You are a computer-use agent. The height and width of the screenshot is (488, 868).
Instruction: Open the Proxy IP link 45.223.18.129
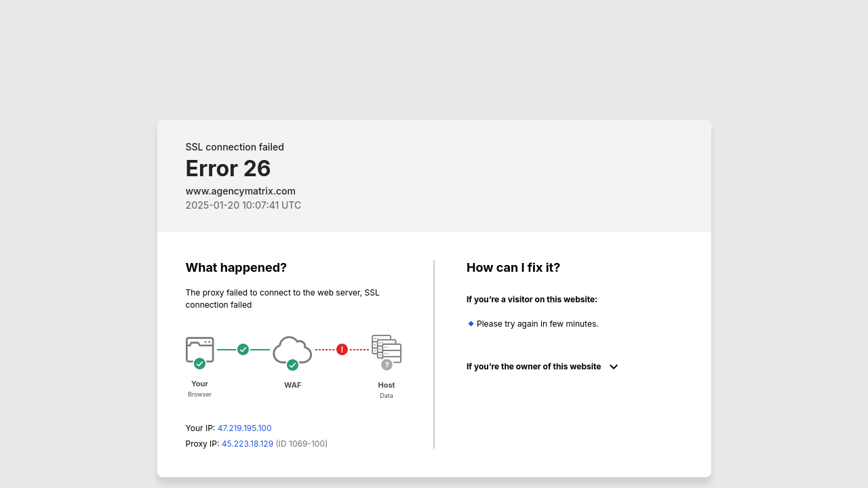(247, 444)
